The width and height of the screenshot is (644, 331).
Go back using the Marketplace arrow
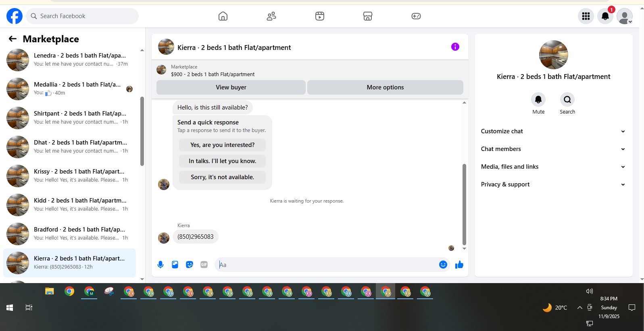(x=13, y=39)
